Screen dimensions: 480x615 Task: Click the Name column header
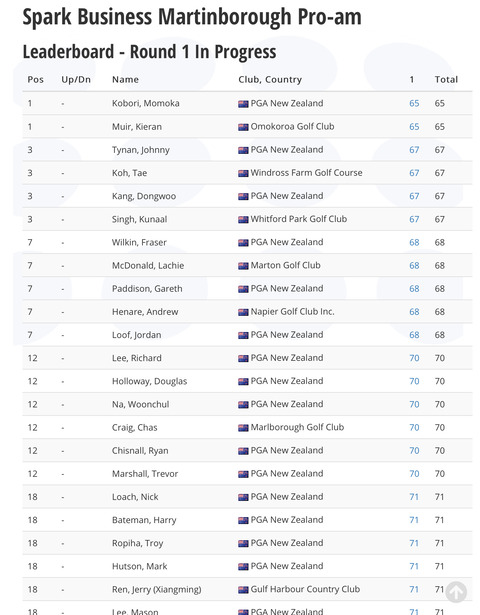125,80
